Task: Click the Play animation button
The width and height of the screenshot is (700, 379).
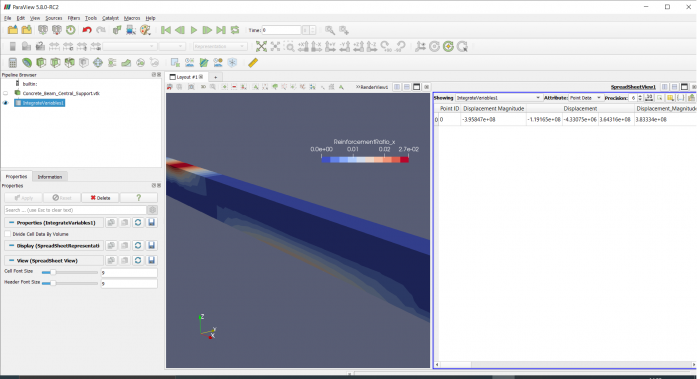Action: coord(194,30)
